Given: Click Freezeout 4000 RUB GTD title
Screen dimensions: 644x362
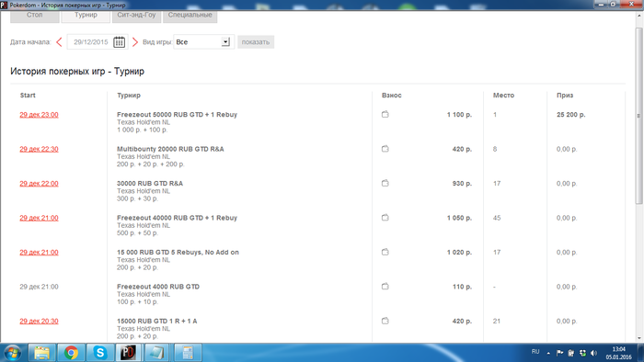Looking at the screenshot, I should [x=158, y=287].
